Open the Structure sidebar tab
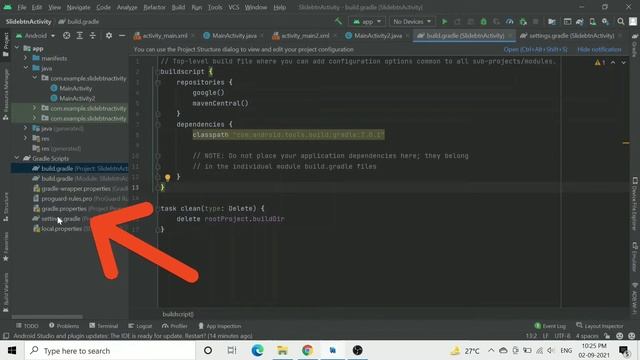The width and height of the screenshot is (640, 360). point(6,207)
